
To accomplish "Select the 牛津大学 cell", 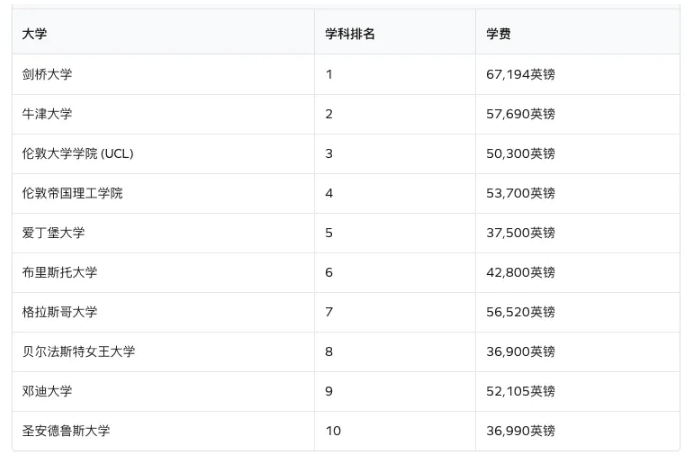I will tap(48, 114).
